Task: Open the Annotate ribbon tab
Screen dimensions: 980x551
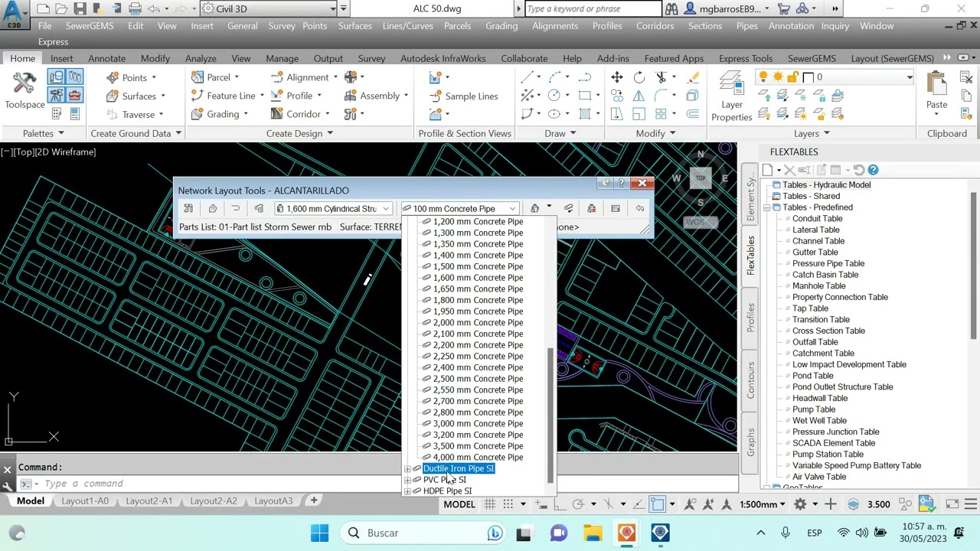Action: point(106,58)
